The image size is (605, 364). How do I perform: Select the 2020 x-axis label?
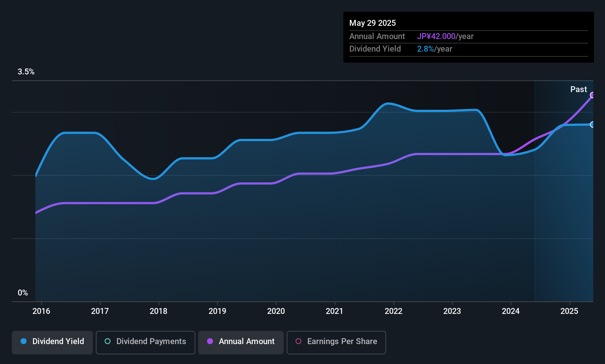point(276,311)
